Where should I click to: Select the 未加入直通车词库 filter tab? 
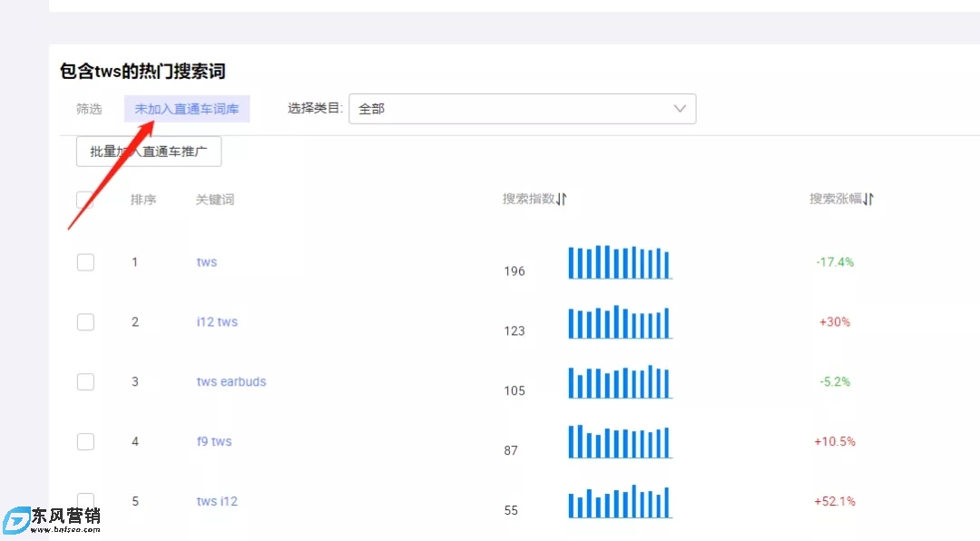click(187, 109)
